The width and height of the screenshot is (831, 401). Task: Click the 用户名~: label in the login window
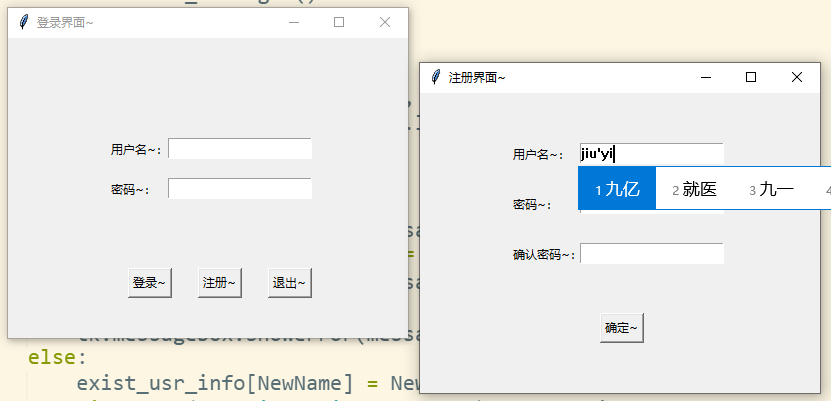tap(136, 150)
